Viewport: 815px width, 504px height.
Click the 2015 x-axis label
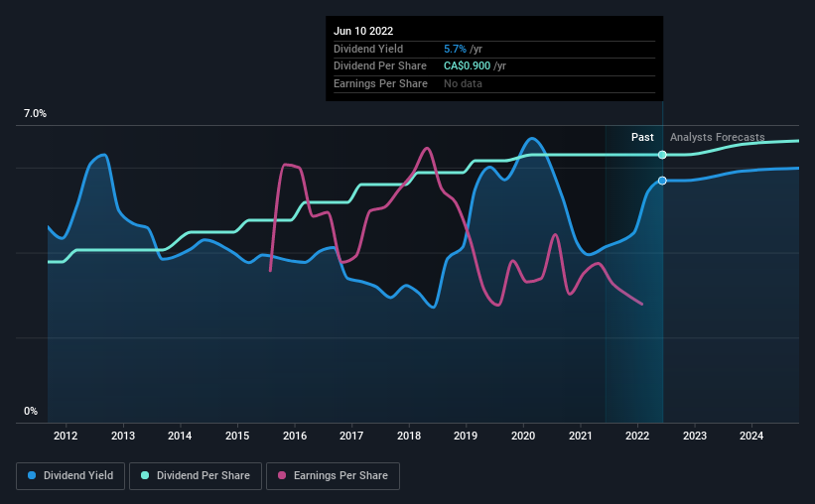click(x=237, y=436)
